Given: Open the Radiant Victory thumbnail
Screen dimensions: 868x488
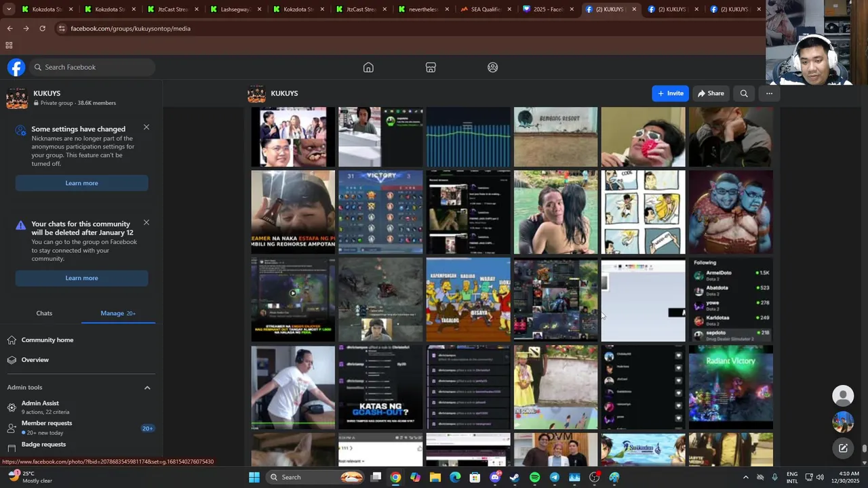Looking at the screenshot, I should [730, 387].
